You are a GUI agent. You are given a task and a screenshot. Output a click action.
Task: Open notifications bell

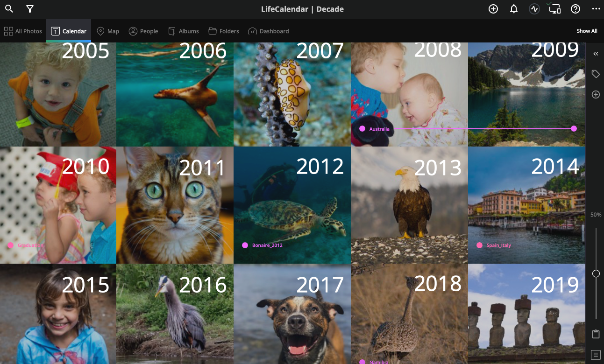click(x=514, y=9)
